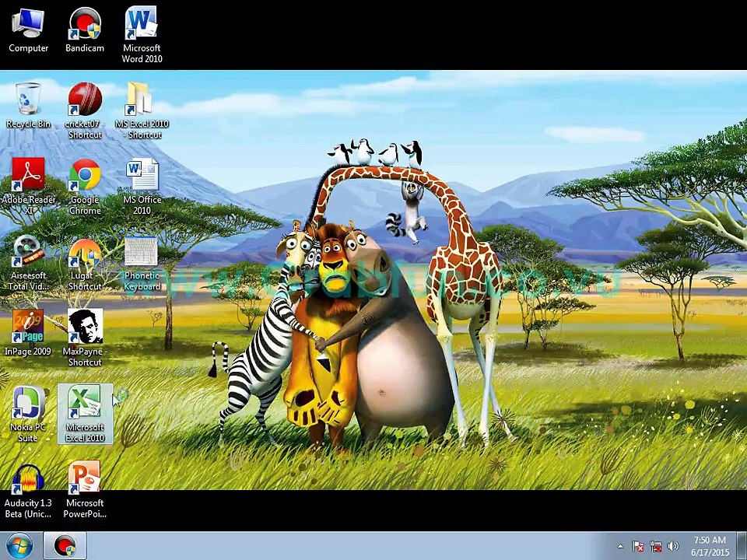
Task: Open the Microsoft PowerPoint shortcut
Action: tap(85, 489)
